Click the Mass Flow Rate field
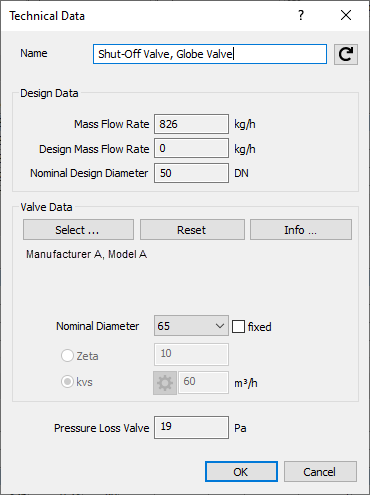Viewport: 370px width, 495px height. point(191,124)
